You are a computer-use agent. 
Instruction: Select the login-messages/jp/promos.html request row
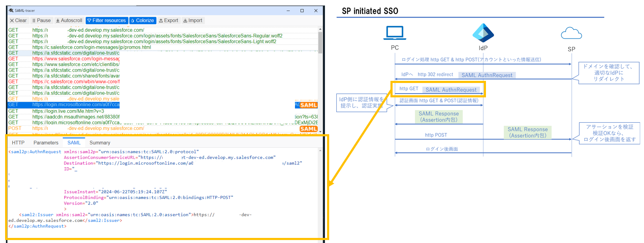pos(162,47)
